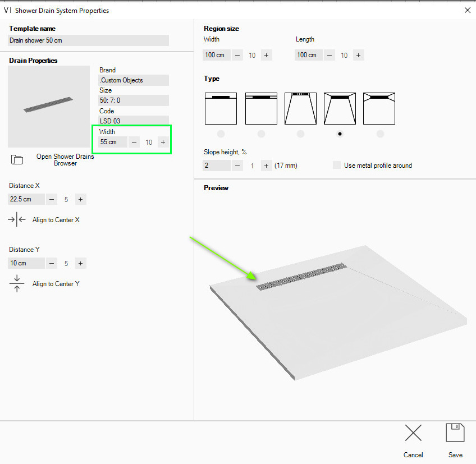This screenshot has height=464, width=476.
Task: Click the Cancel X icon
Action: 413,433
